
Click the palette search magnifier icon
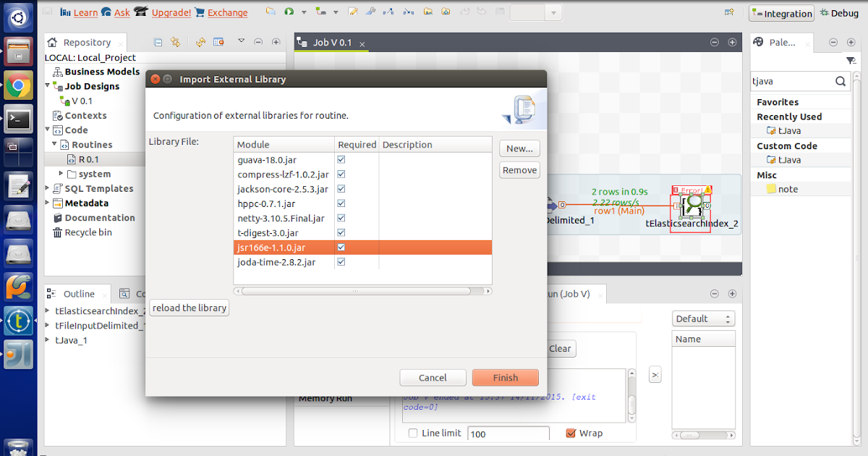coord(841,82)
